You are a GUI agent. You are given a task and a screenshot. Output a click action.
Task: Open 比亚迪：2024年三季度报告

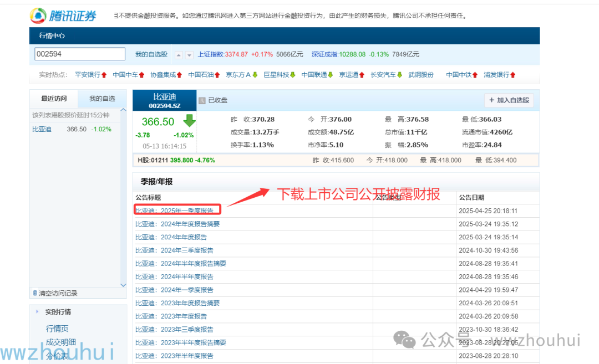pyautogui.click(x=174, y=250)
